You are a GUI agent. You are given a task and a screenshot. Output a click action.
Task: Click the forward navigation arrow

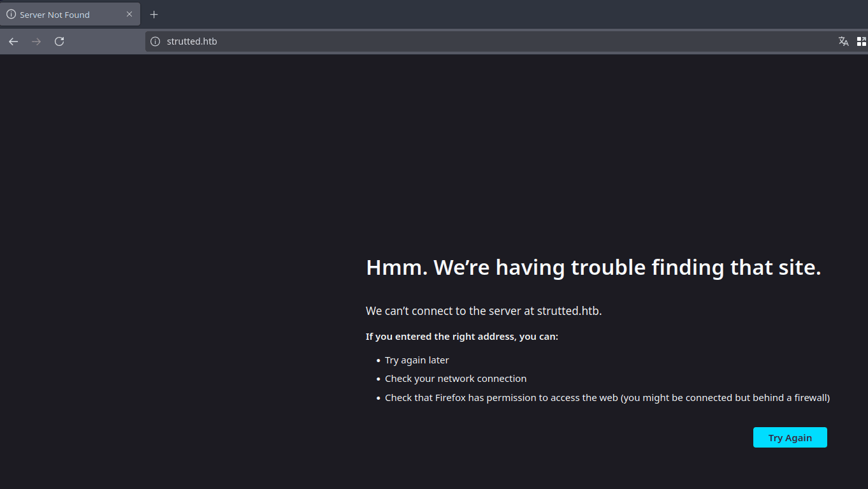(36, 41)
